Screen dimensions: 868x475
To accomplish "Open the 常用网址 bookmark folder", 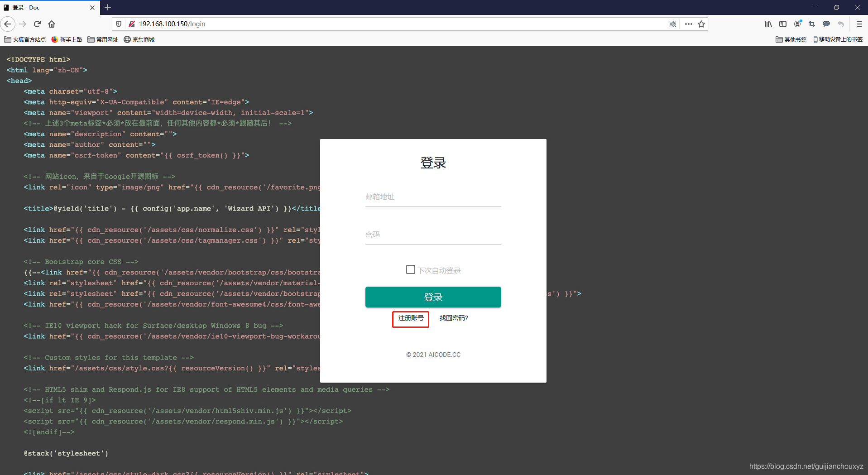I will point(103,39).
